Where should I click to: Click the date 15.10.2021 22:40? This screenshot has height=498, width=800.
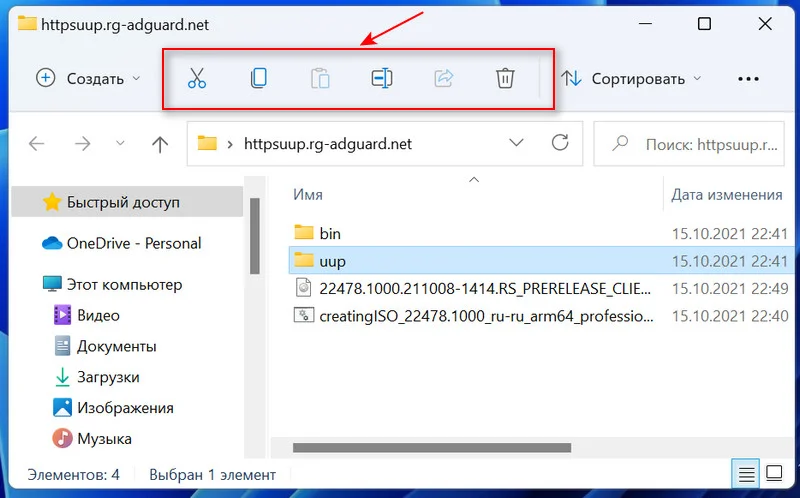[x=730, y=316]
